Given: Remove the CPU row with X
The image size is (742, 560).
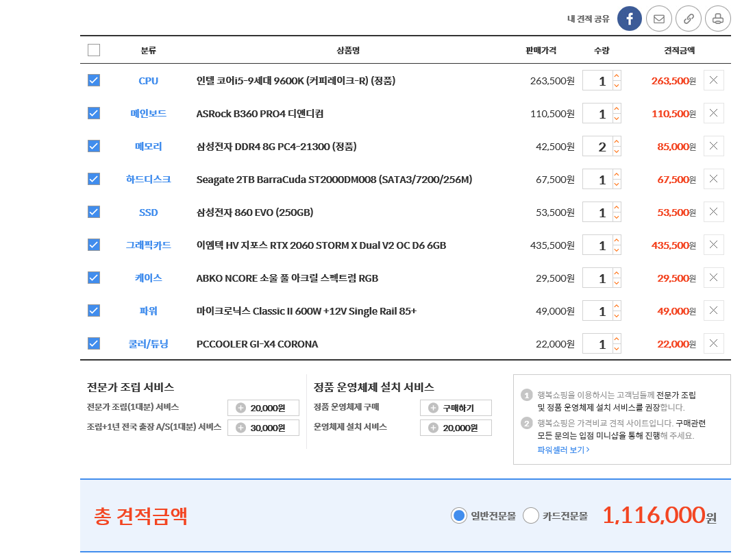Looking at the screenshot, I should click(x=713, y=80).
